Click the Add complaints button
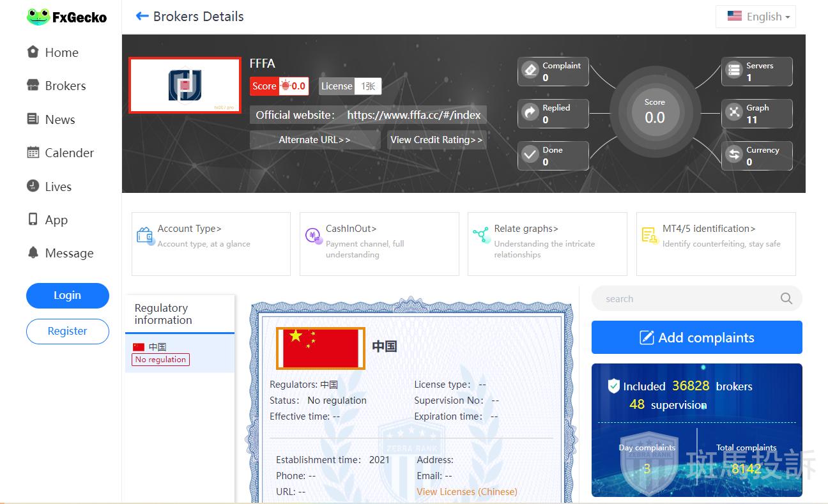Viewport: 828px width, 504px height. (696, 337)
